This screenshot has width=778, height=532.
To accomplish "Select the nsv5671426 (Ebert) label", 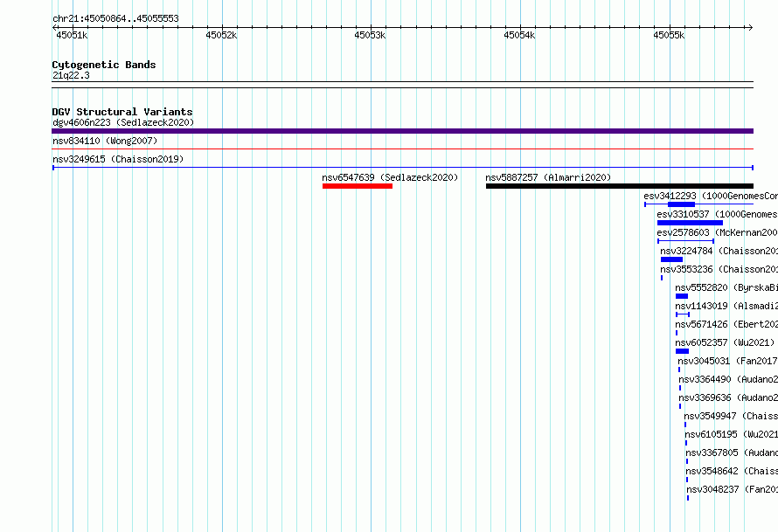I will (726, 324).
